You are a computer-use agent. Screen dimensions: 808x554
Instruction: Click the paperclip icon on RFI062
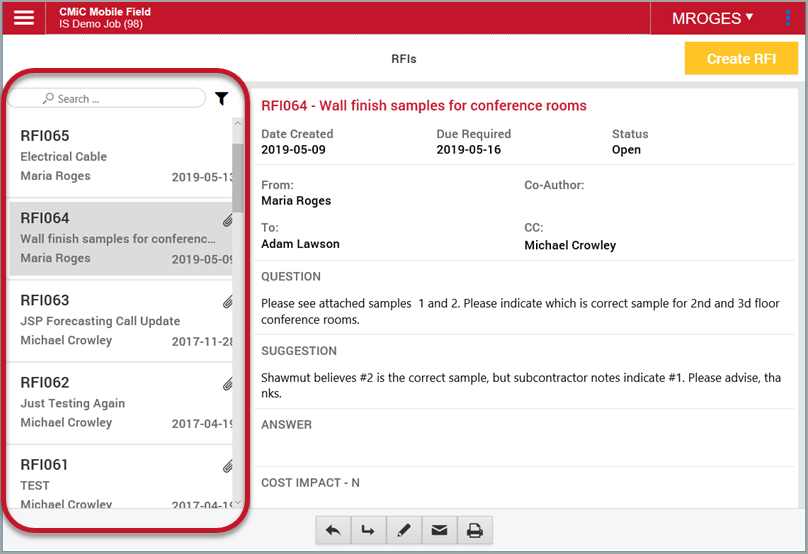[227, 384]
